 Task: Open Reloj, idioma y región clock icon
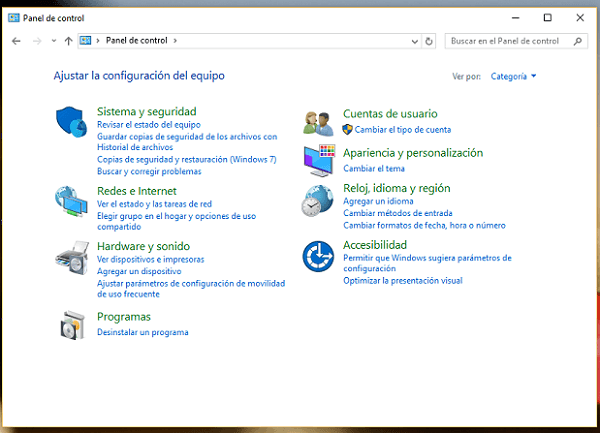tap(317, 200)
